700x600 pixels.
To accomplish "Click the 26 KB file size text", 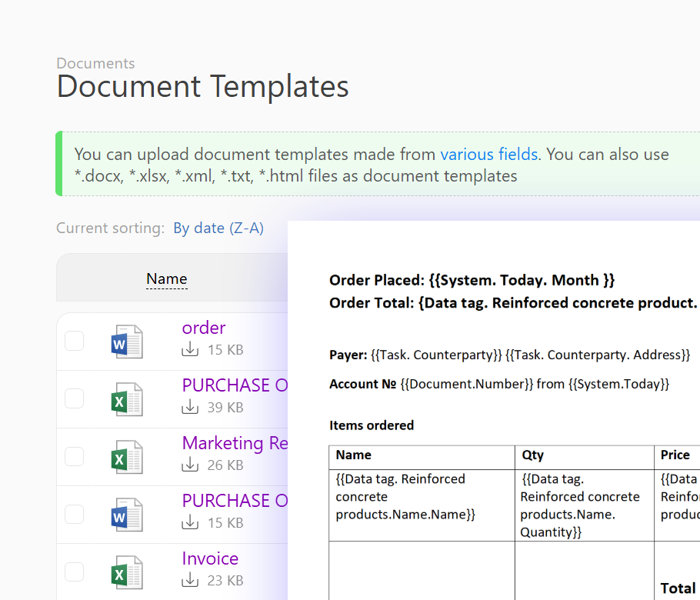I will [225, 465].
